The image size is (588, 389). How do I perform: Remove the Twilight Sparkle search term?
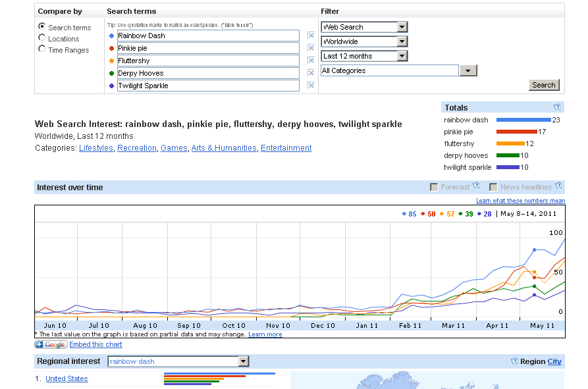coord(311,86)
